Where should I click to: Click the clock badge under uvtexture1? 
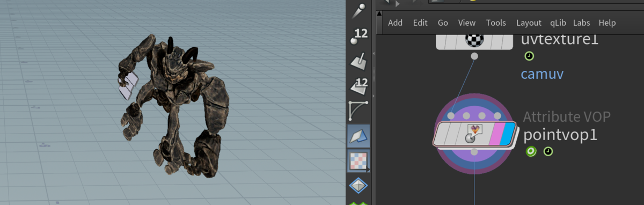pos(529,56)
